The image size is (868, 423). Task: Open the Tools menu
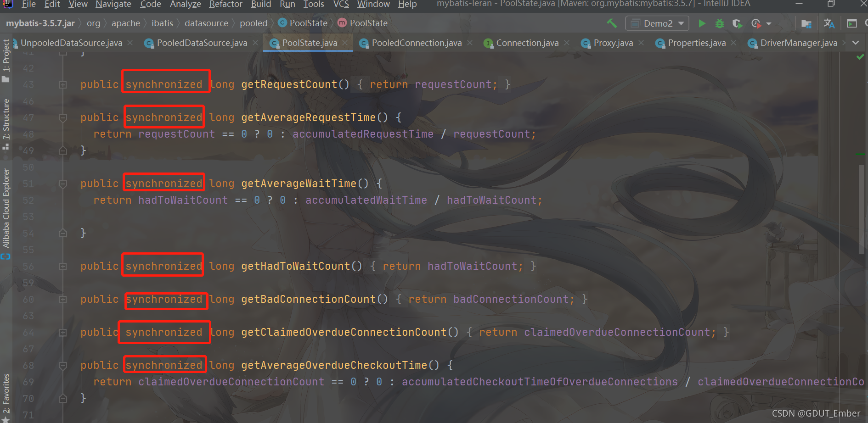pos(314,4)
